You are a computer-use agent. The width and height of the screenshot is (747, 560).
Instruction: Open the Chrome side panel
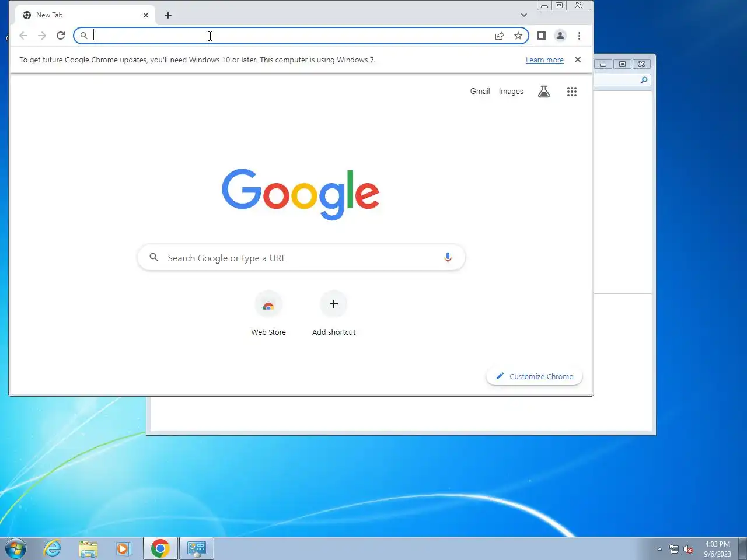[x=542, y=36]
